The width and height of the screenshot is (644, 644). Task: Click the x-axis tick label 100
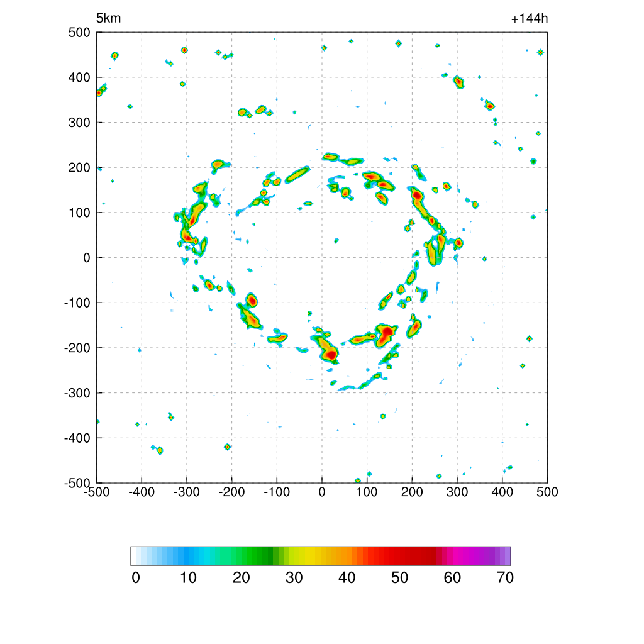coord(367,492)
